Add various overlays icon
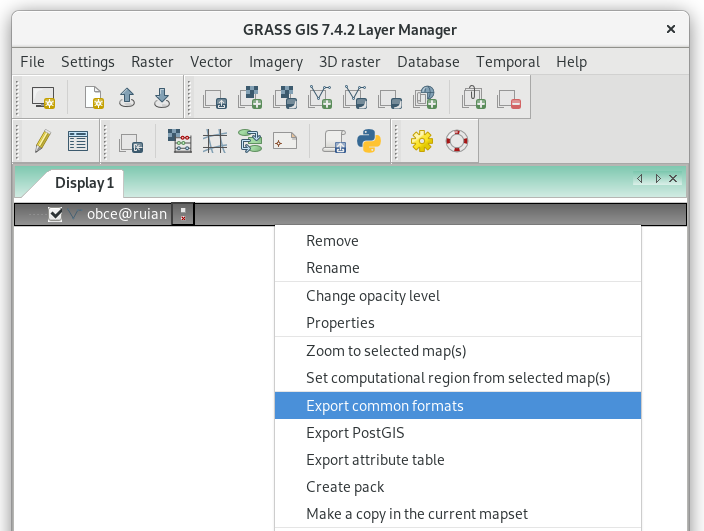 point(390,98)
